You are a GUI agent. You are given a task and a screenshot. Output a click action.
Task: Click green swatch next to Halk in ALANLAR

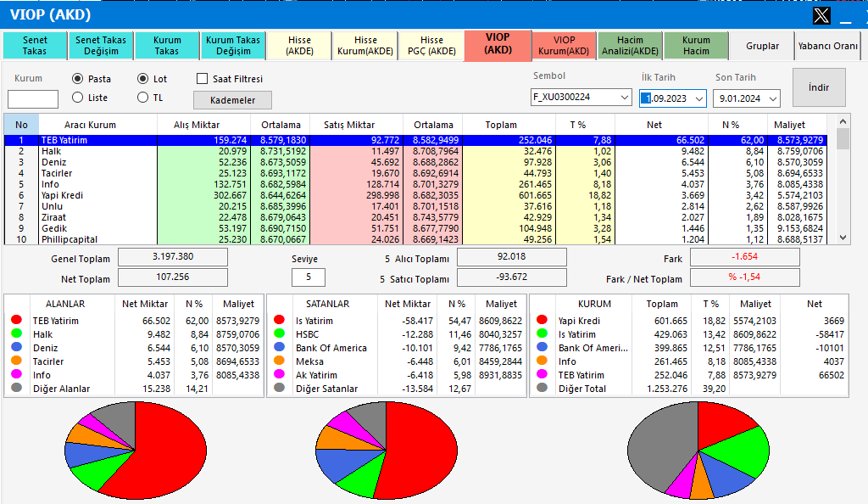[17, 333]
